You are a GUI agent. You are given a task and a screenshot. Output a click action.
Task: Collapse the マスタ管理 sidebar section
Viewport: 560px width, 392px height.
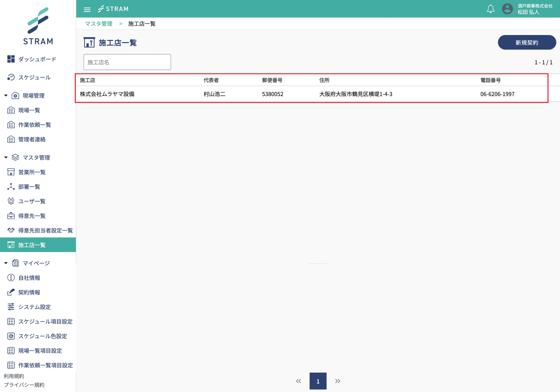[x=6, y=158]
